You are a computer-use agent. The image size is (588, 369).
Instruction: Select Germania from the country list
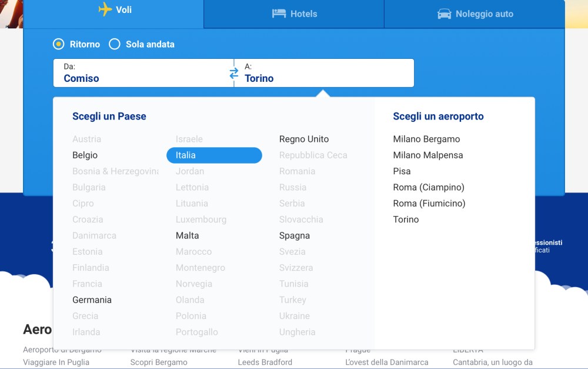92,300
